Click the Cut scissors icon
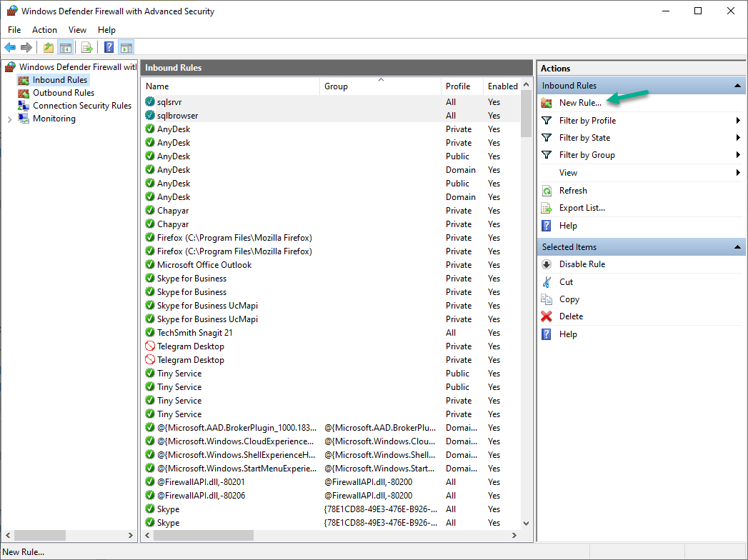Viewport: 748px width, 560px height. 547,282
